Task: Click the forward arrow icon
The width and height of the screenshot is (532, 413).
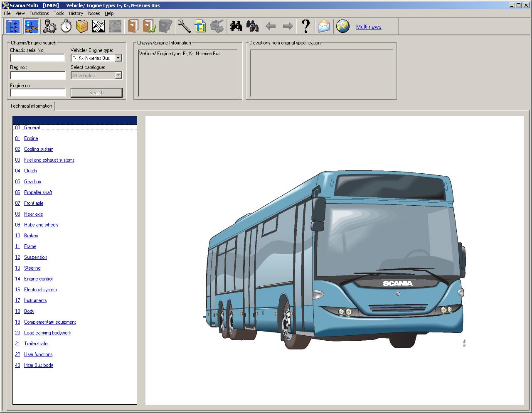Action: [288, 27]
